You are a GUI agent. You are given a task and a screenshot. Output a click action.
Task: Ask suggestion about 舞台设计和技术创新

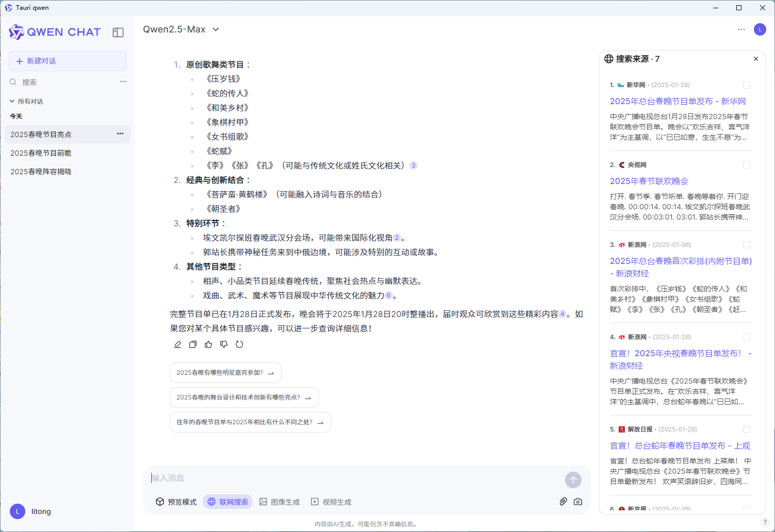tap(244, 397)
